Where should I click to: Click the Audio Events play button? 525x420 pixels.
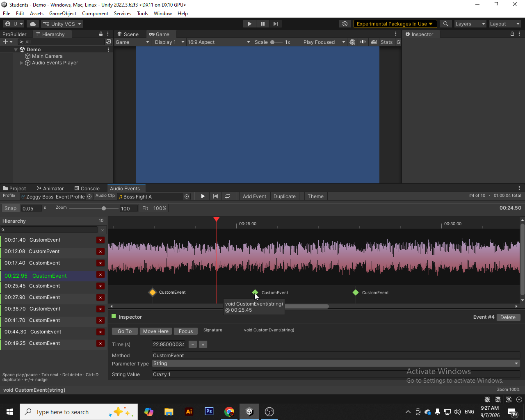[203, 196]
